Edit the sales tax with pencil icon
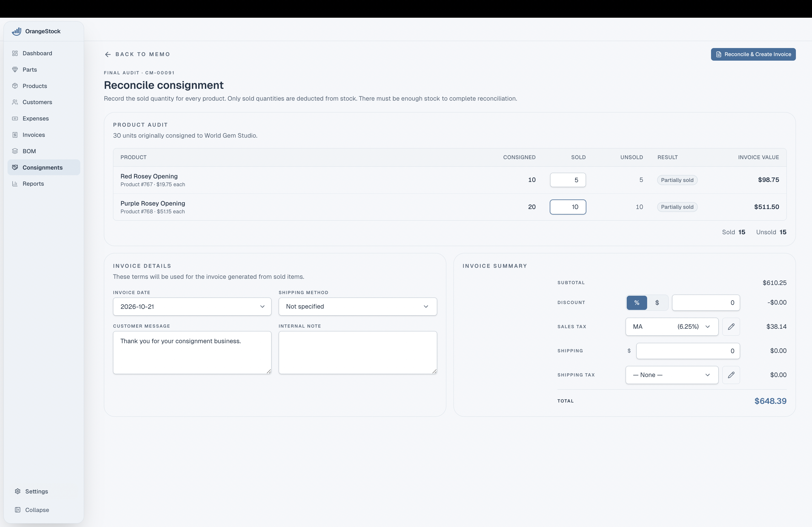This screenshot has width=812, height=527. pyautogui.click(x=731, y=327)
